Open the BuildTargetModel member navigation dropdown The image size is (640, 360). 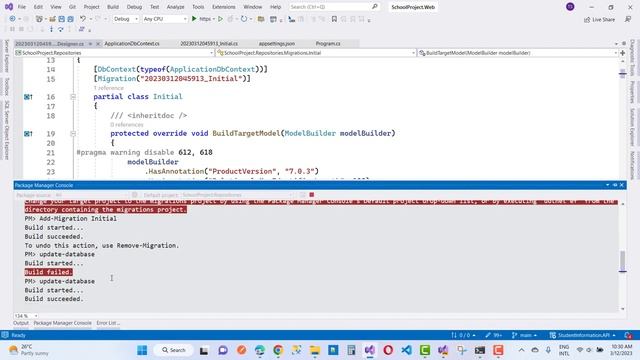tap(518, 53)
